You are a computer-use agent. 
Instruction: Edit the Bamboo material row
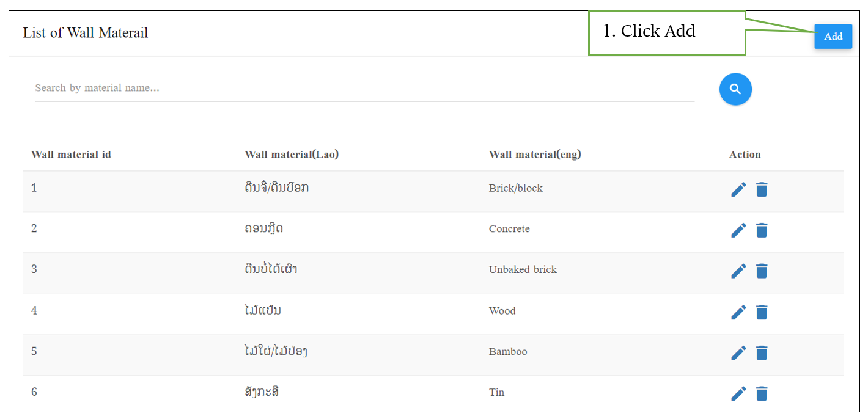738,353
